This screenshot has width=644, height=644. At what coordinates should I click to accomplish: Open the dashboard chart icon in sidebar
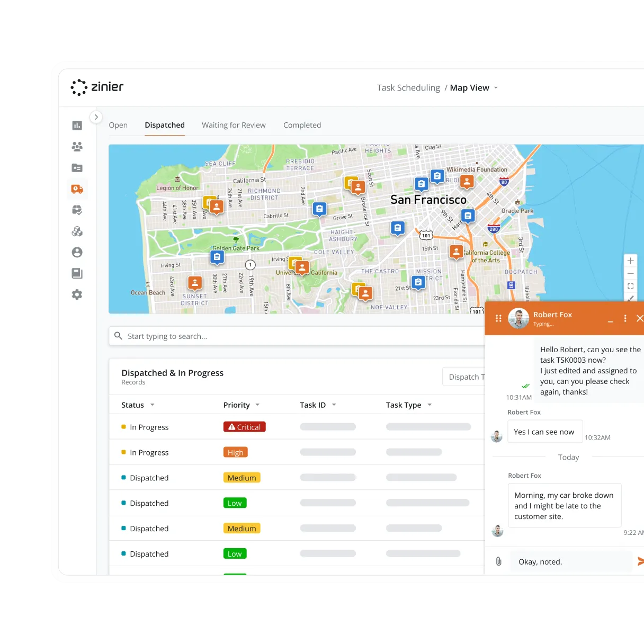tap(77, 126)
